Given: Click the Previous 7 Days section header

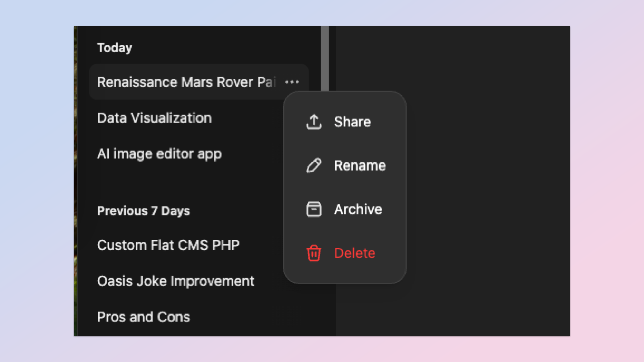Looking at the screenshot, I should (143, 211).
